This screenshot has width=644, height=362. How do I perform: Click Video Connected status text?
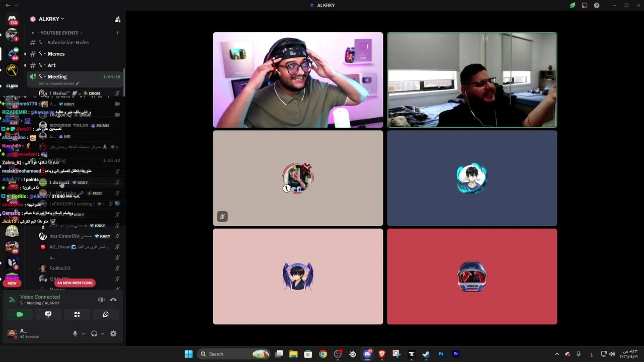pos(40,297)
